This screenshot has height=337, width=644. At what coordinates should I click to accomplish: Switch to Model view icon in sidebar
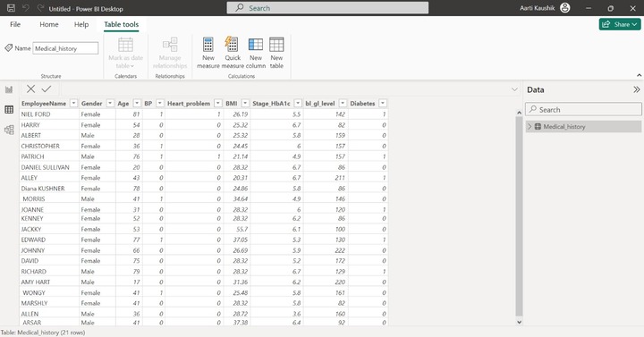point(9,130)
